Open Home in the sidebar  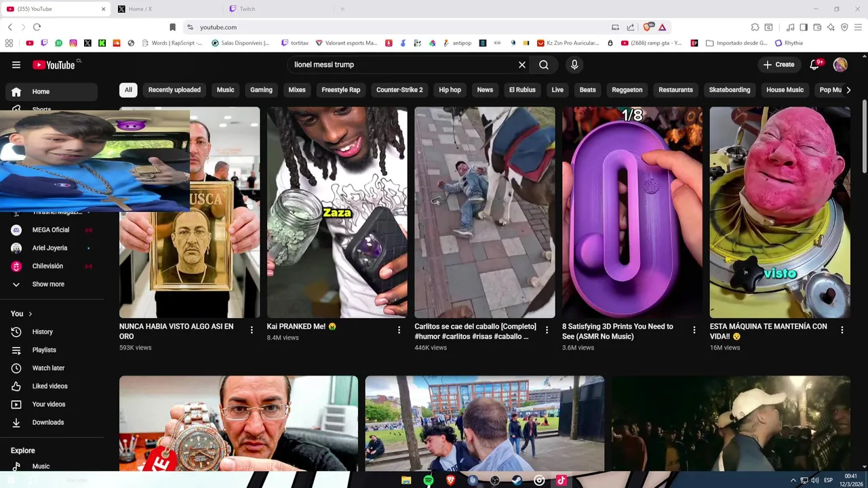tap(52, 91)
